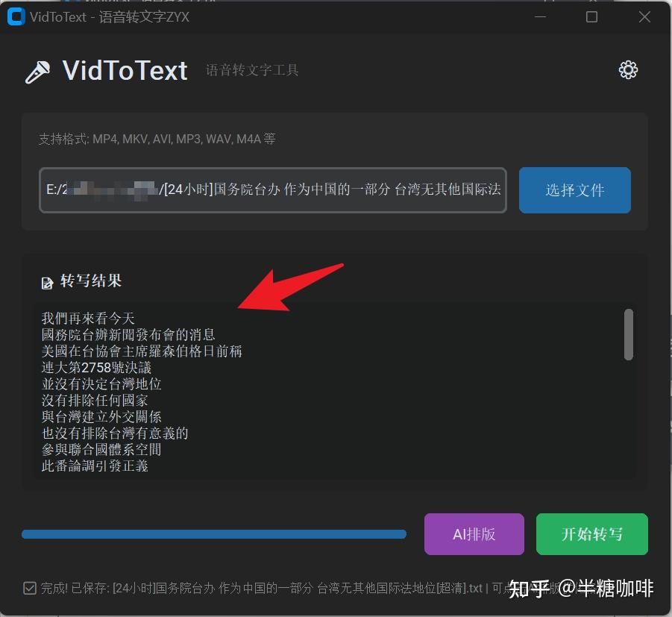Image resolution: width=672 pixels, height=617 pixels.
Task: Click the 转写结果 section heading
Action: click(x=91, y=281)
